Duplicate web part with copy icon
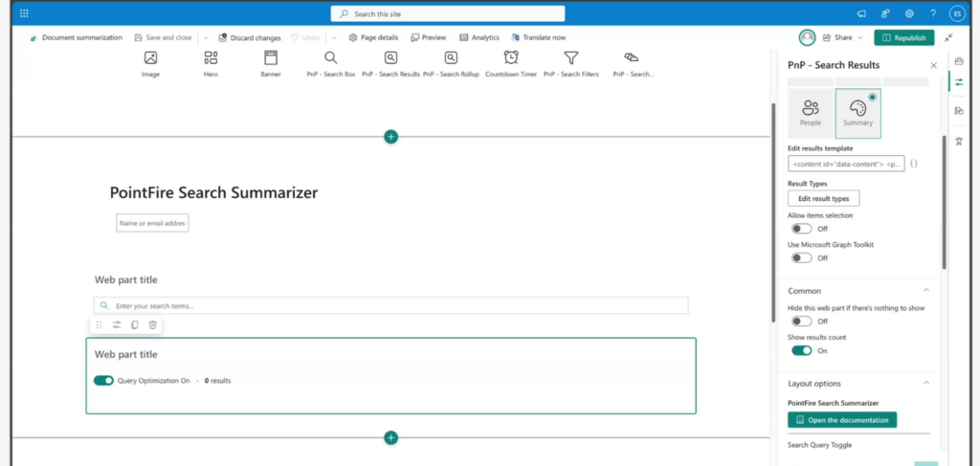 coord(134,325)
